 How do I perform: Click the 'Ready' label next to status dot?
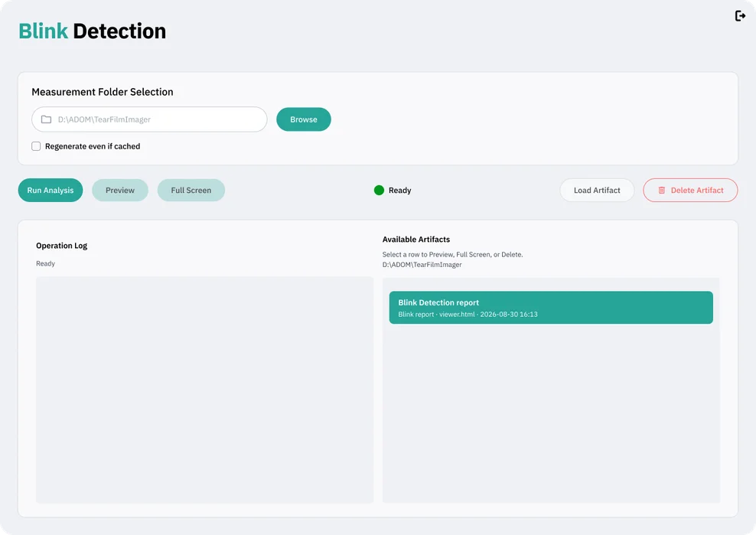pyautogui.click(x=399, y=190)
